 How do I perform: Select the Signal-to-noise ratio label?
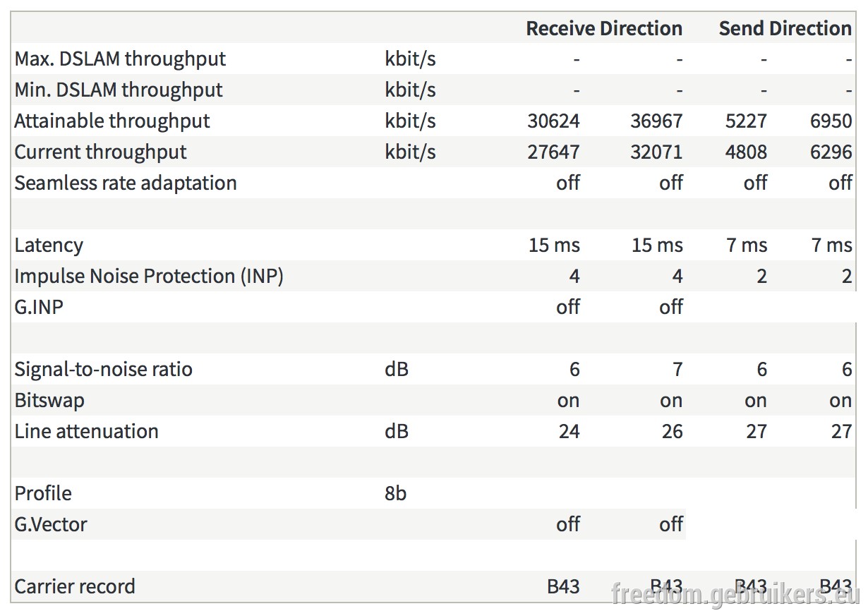click(103, 369)
